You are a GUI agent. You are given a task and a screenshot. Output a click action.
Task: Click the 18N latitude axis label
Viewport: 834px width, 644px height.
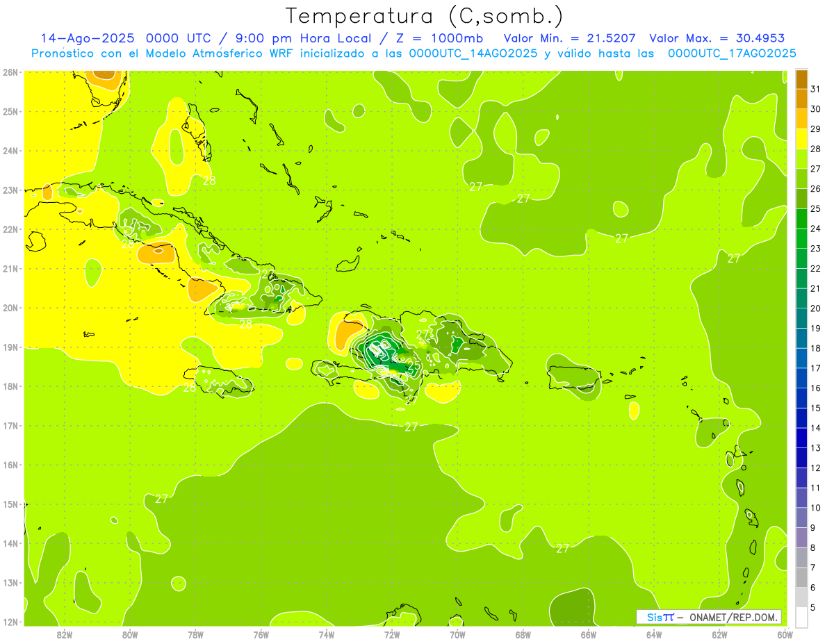point(10,386)
